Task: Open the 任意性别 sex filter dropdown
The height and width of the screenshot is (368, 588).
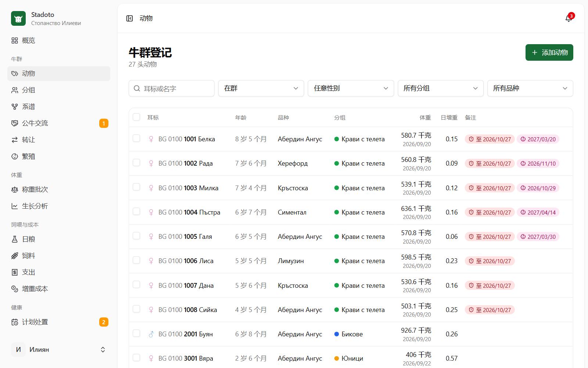Action: click(351, 88)
